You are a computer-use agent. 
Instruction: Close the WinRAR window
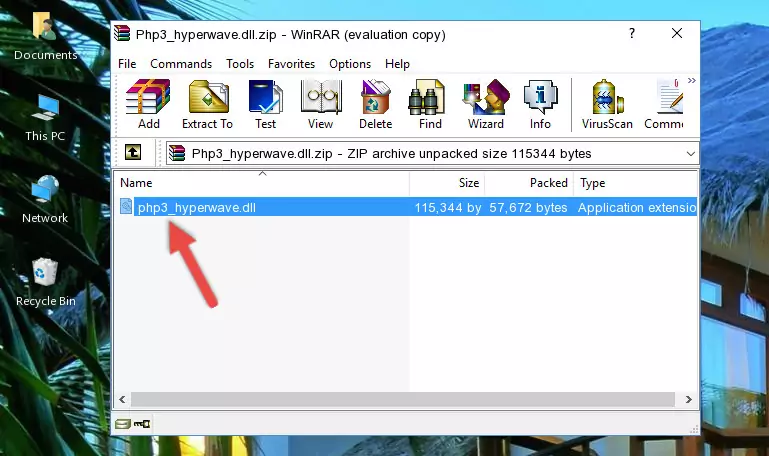click(677, 33)
